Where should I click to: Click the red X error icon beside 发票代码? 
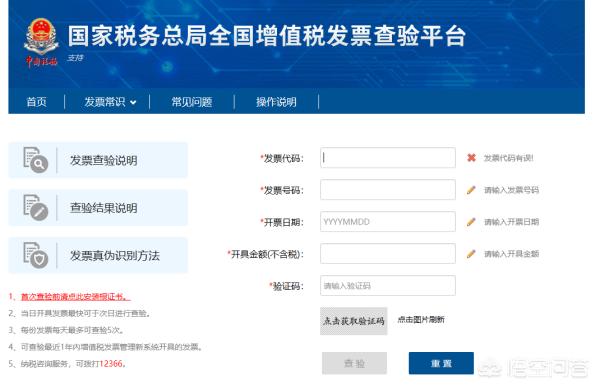tap(471, 158)
